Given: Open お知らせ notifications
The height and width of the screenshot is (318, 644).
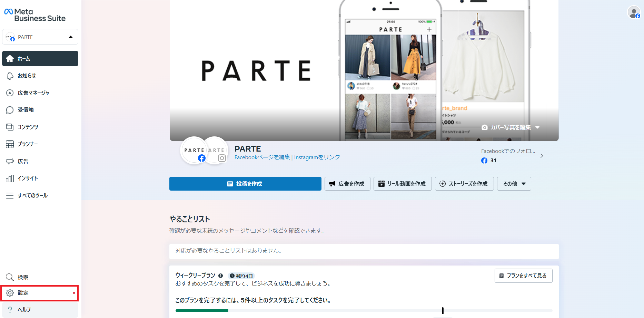Looking at the screenshot, I should (x=40, y=76).
